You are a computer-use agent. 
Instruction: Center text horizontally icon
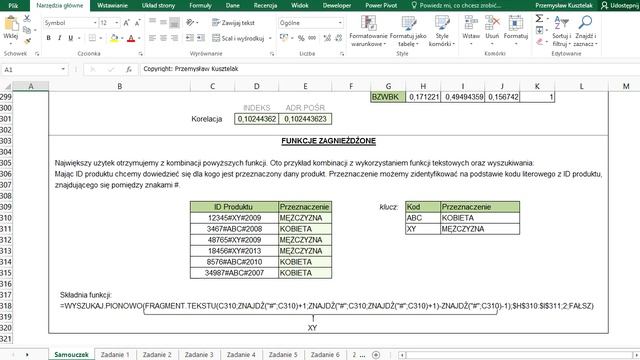click(163, 38)
